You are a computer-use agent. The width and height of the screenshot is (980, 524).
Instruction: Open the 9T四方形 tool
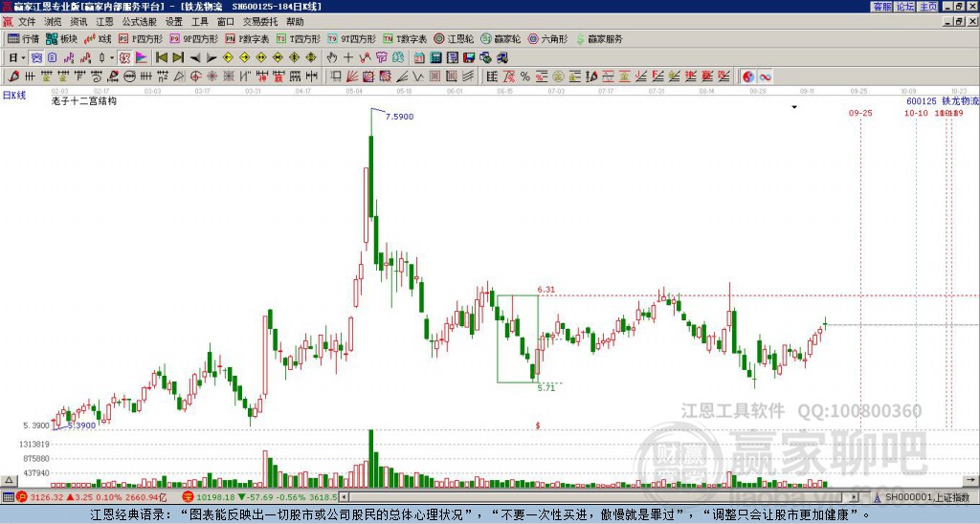351,38
